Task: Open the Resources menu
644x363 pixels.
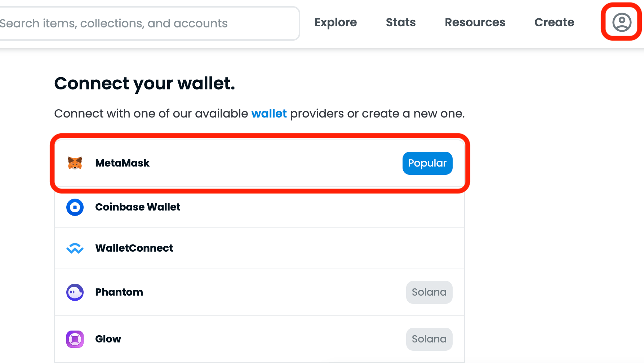Action: (475, 22)
